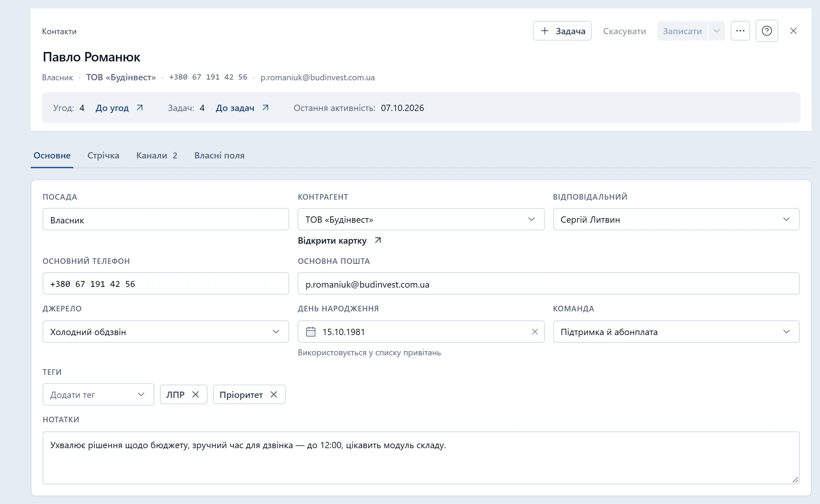Open the three-dots more actions menu
This screenshot has width=820, height=504.
coord(740,31)
